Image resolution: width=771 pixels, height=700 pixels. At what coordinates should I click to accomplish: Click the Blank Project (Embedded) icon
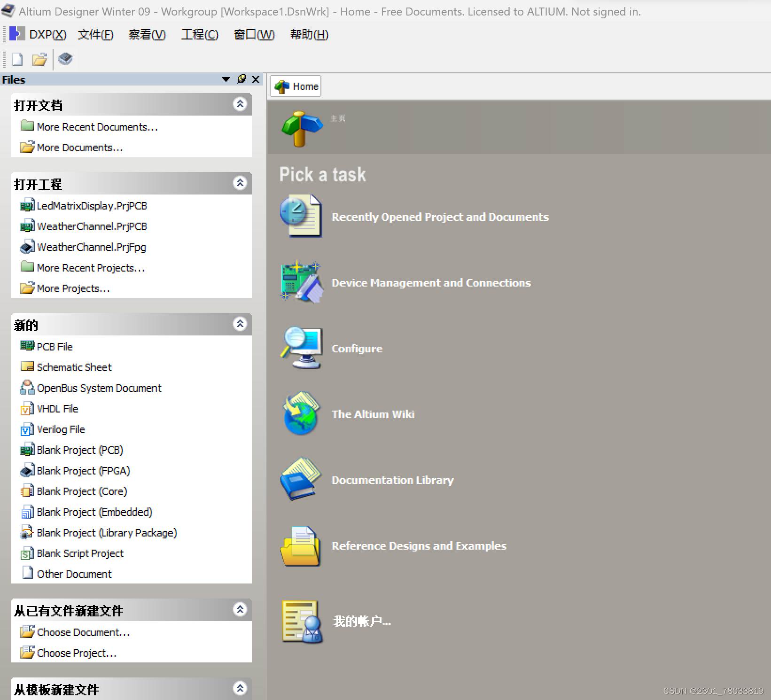point(27,512)
